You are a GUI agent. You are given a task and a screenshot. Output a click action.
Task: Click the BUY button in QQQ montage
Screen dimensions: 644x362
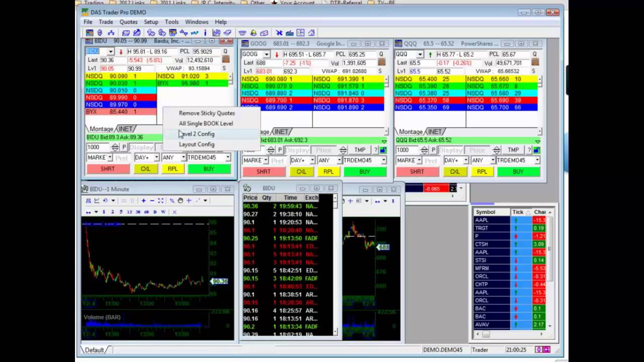click(518, 171)
